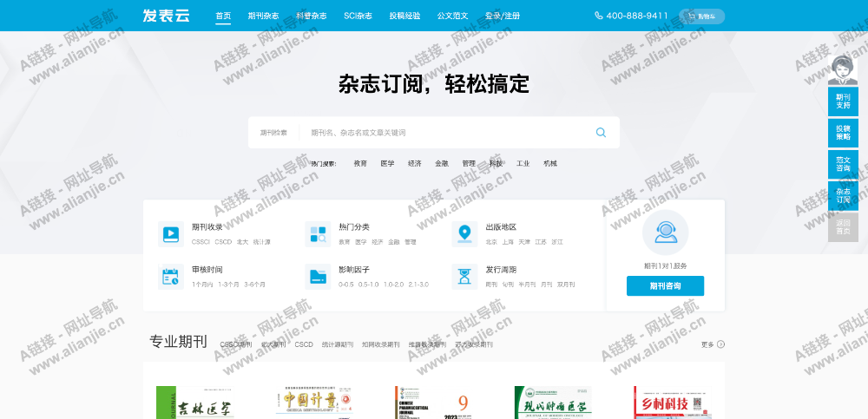Click the headset customer service icon

pos(665,232)
